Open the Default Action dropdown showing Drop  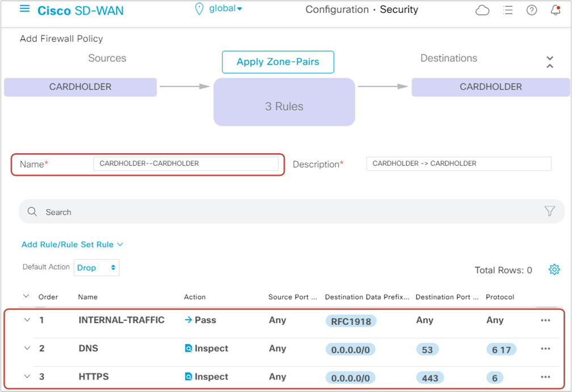(96, 267)
